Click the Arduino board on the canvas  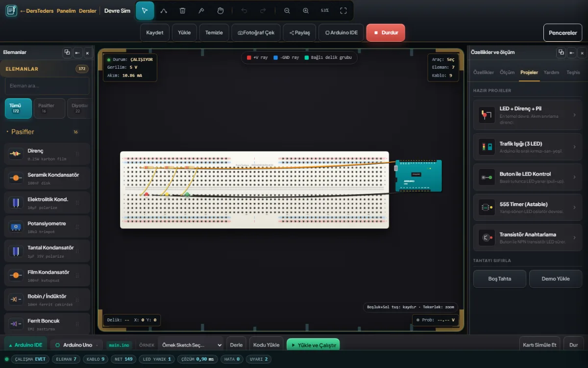pos(418,176)
